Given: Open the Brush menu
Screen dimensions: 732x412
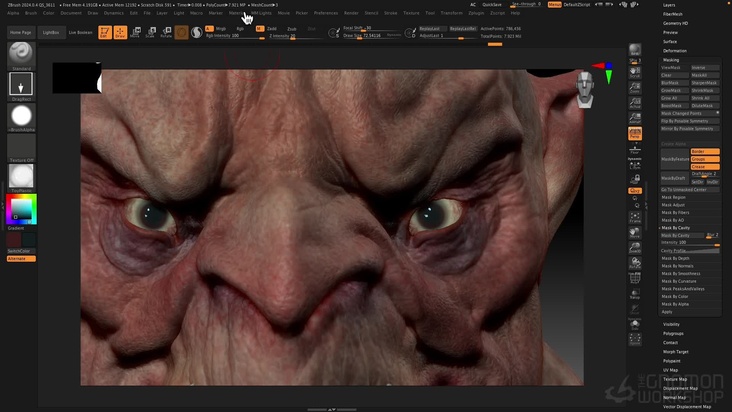Looking at the screenshot, I should [x=31, y=13].
